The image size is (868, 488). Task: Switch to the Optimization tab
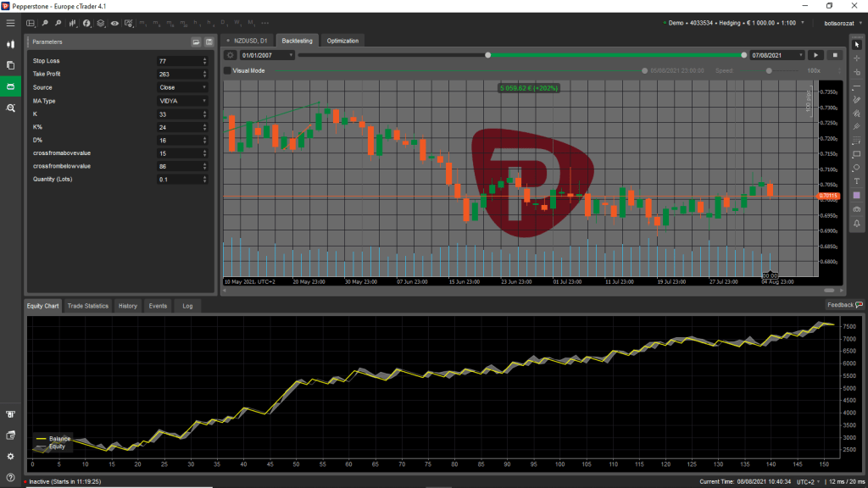tap(342, 41)
